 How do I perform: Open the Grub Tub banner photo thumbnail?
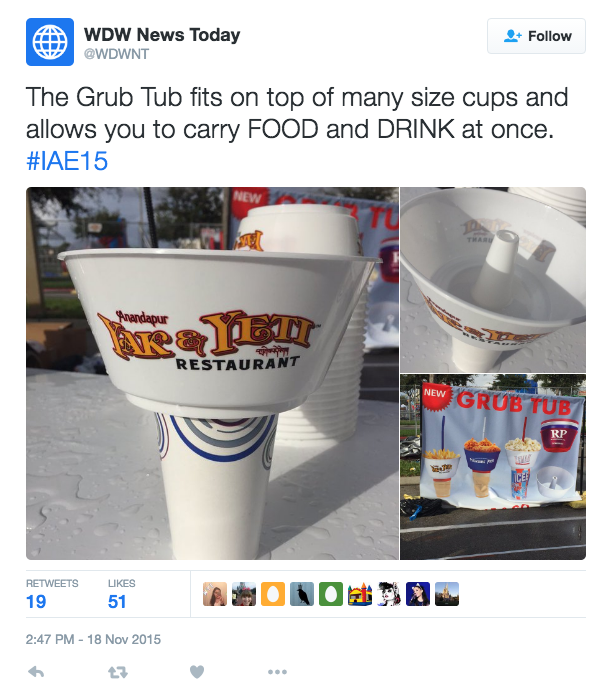tap(493, 467)
